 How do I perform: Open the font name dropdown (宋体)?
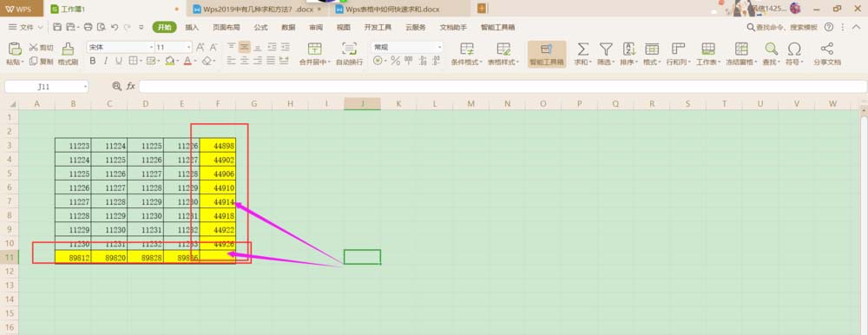pos(151,48)
